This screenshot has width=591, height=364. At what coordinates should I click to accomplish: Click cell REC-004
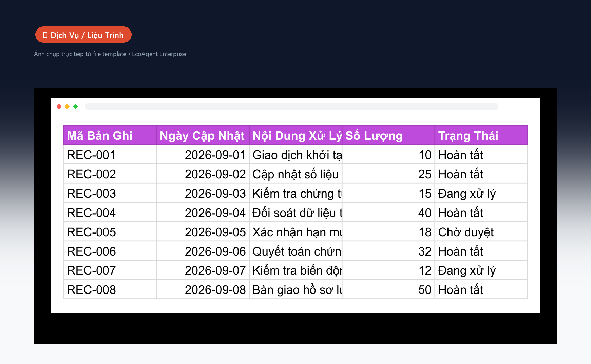coord(110,213)
